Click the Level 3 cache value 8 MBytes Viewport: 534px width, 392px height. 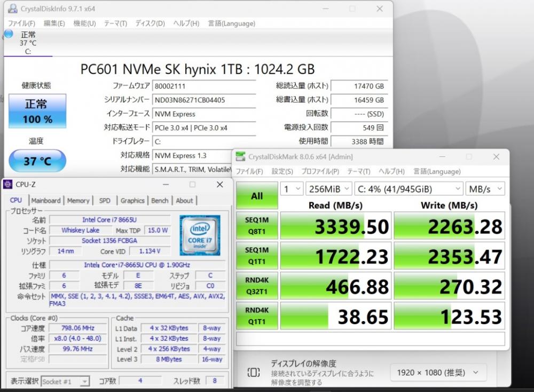169,359
